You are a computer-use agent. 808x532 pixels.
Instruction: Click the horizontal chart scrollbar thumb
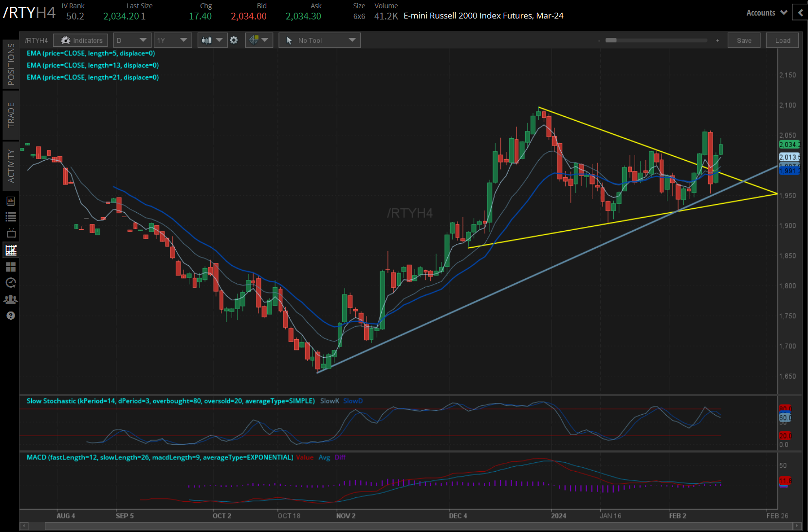tap(419, 526)
